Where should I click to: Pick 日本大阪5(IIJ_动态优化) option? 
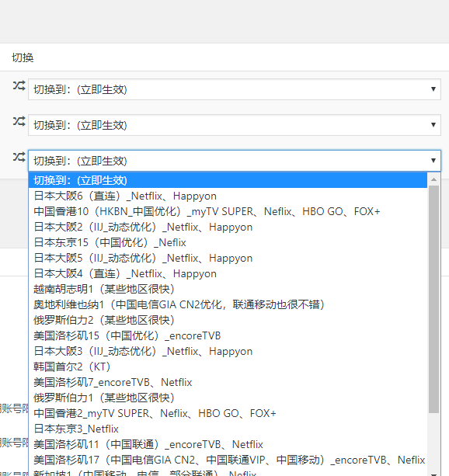click(228, 258)
